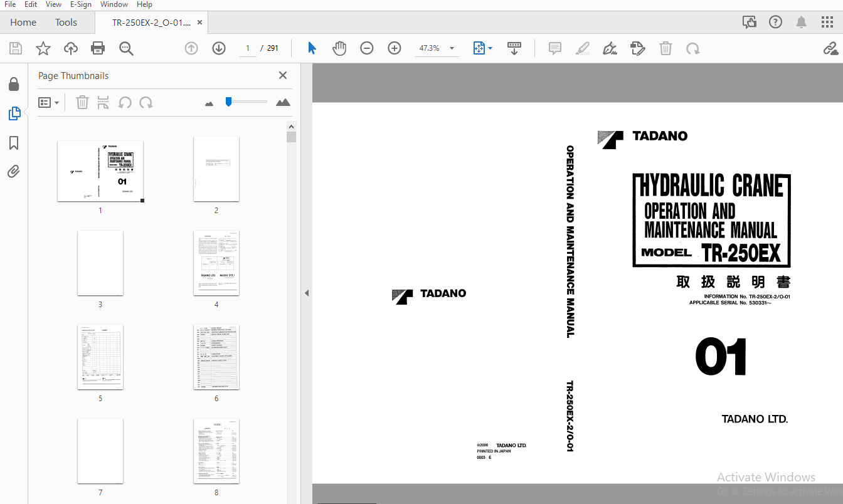This screenshot has height=504, width=843.
Task: Rotate pages counterclockwise in the thumbnails panel
Action: (x=125, y=102)
